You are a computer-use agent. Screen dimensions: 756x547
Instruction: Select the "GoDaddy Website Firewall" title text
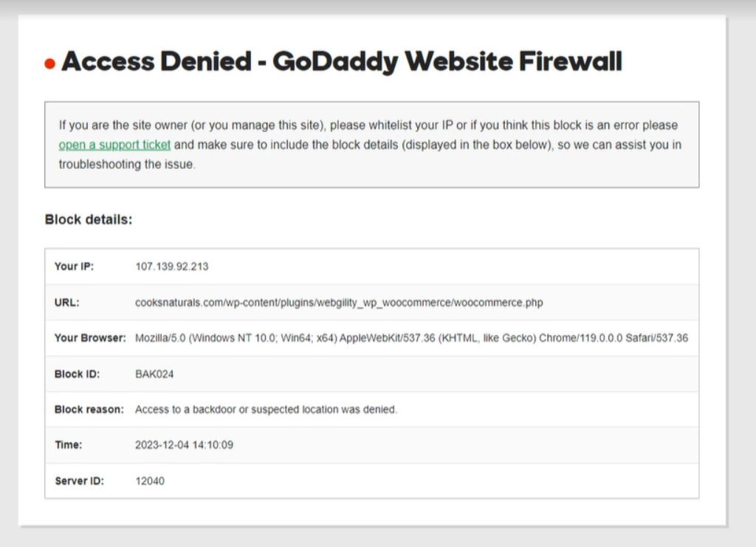pyautogui.click(x=447, y=62)
